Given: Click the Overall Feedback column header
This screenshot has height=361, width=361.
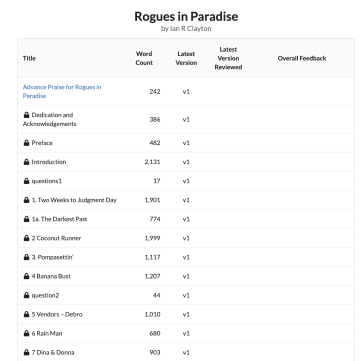Looking at the screenshot, I should click(302, 58).
